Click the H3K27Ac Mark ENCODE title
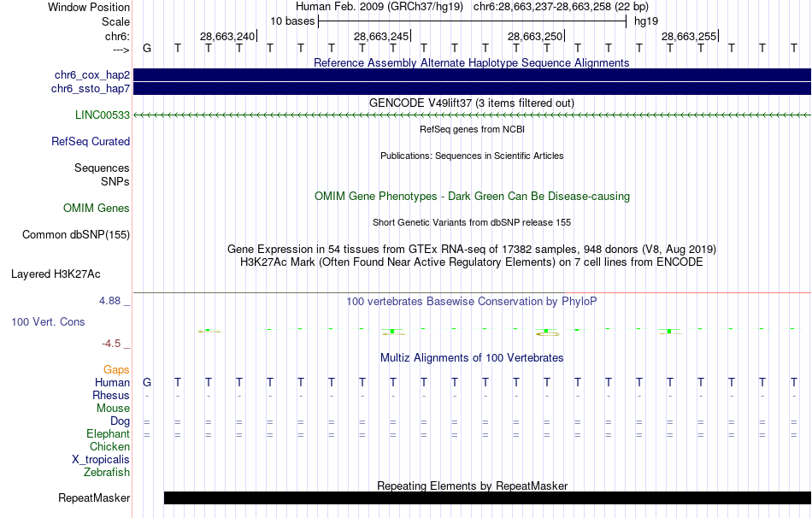 click(472, 262)
